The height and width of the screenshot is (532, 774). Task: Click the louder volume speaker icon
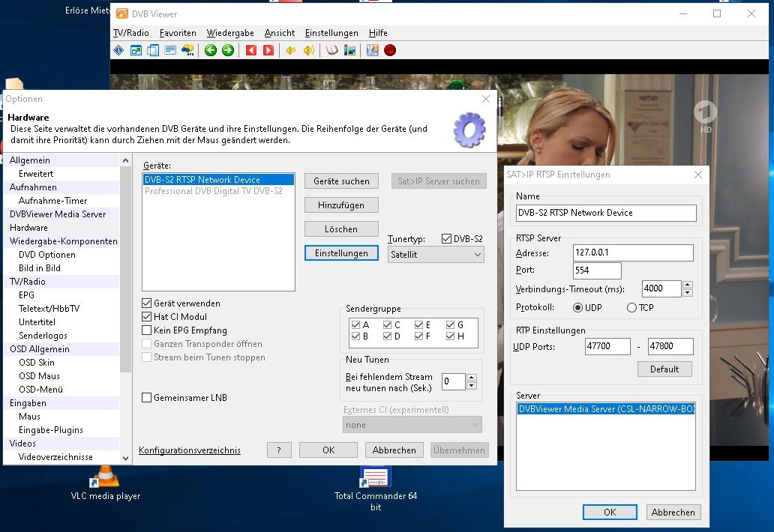308,51
